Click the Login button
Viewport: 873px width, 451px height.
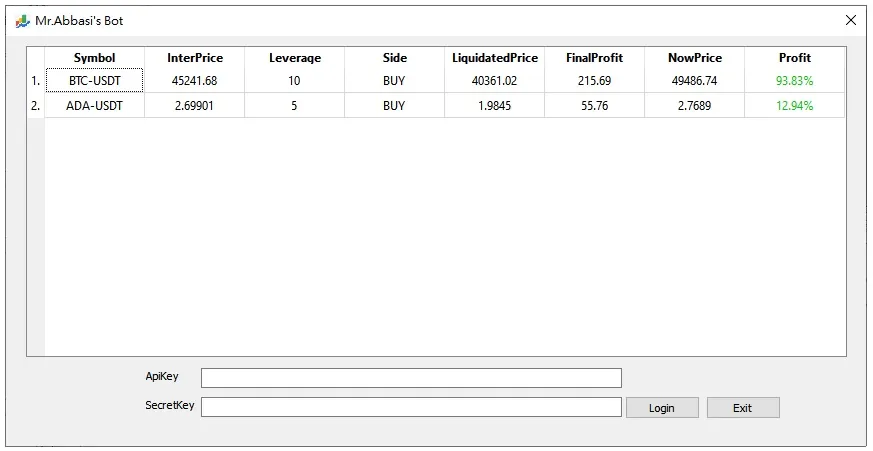click(661, 408)
